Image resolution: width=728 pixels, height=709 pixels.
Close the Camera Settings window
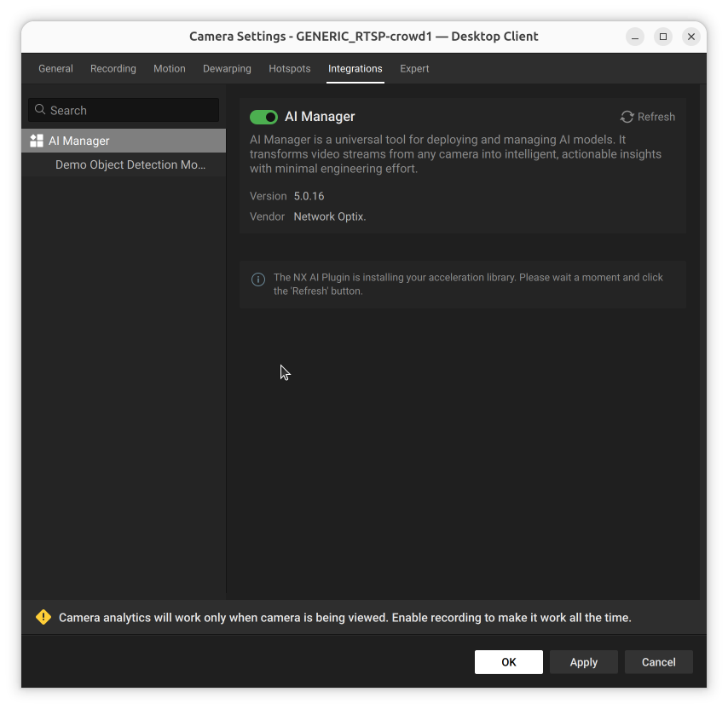pos(690,37)
